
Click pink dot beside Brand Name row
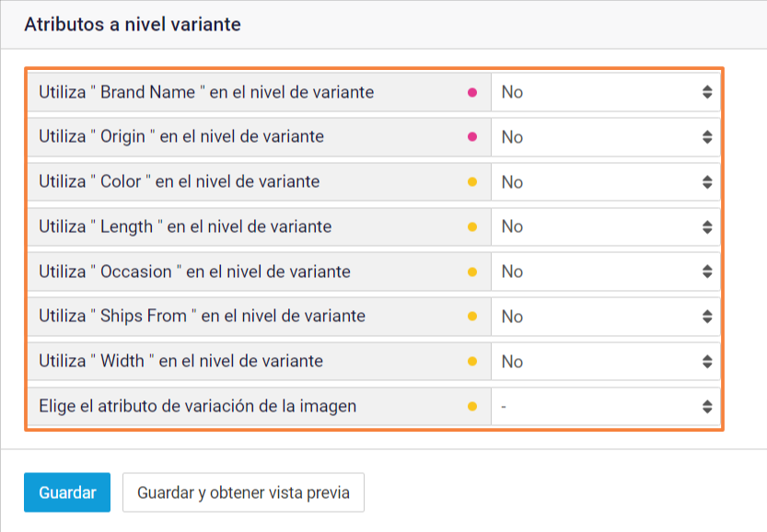(472, 92)
